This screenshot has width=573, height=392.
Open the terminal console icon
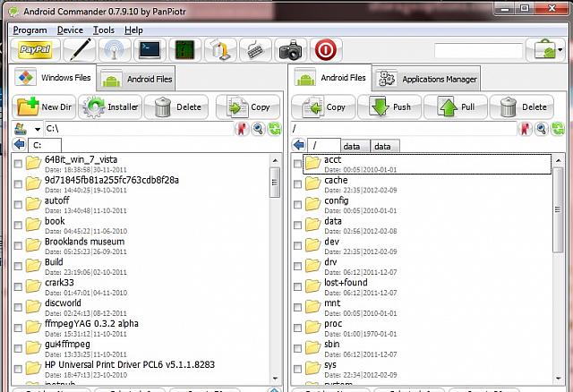[150, 50]
